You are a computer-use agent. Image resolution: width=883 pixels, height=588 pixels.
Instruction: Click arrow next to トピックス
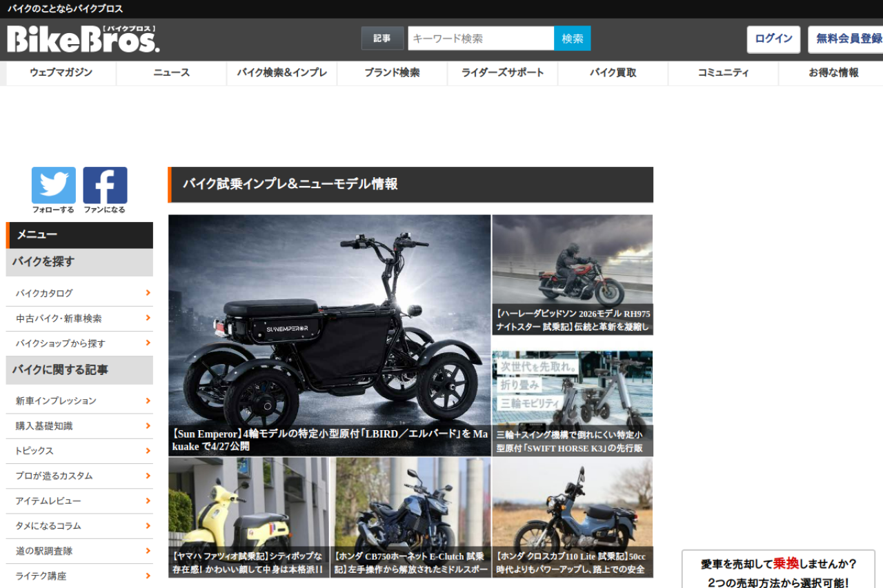pos(148,451)
